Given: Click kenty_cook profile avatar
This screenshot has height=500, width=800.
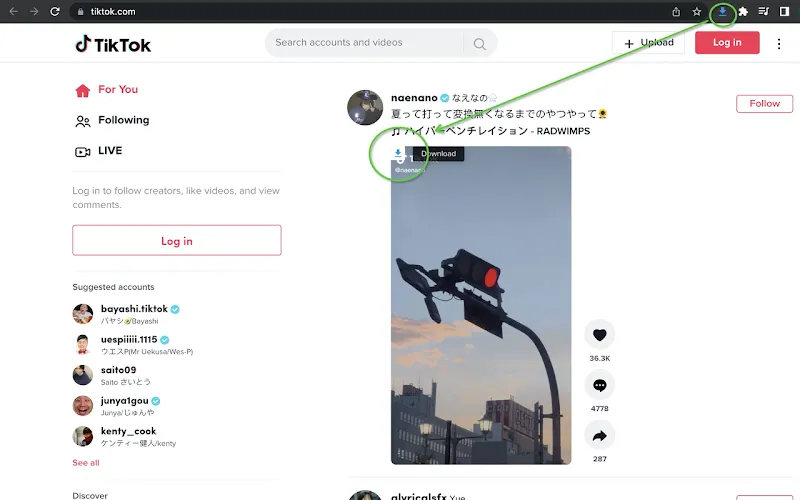Looking at the screenshot, I should tap(83, 436).
